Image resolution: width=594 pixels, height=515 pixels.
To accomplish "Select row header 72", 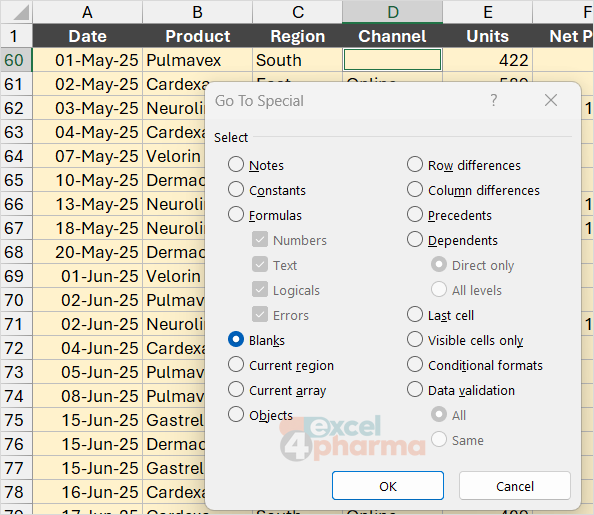I will [x=17, y=348].
